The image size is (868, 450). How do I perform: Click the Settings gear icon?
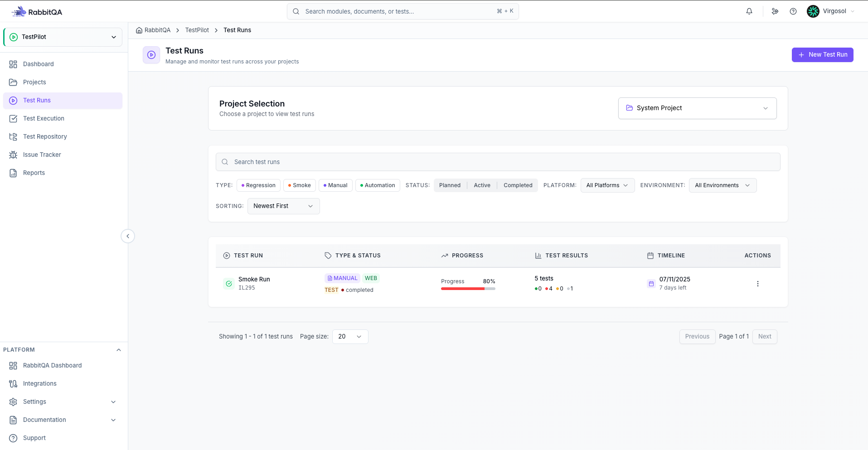coord(13,402)
